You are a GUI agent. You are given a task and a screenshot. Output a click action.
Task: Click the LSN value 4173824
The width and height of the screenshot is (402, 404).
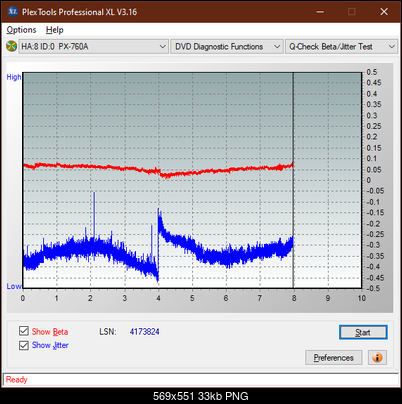pyautogui.click(x=144, y=332)
